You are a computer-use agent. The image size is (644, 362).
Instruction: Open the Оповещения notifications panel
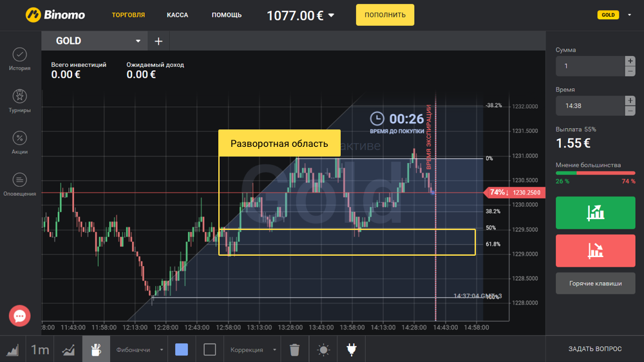(19, 184)
